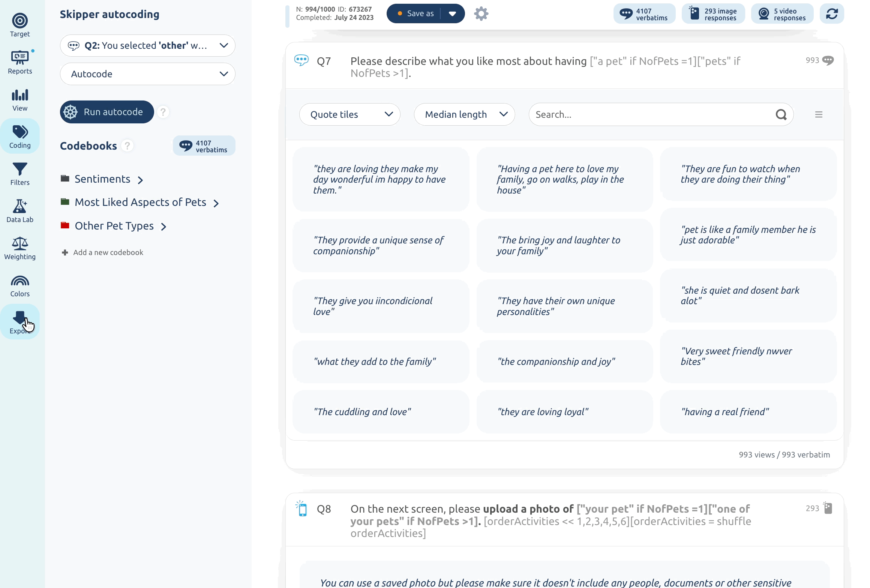870x588 pixels.
Task: Open the Quote tiles view dropdown
Action: click(349, 114)
